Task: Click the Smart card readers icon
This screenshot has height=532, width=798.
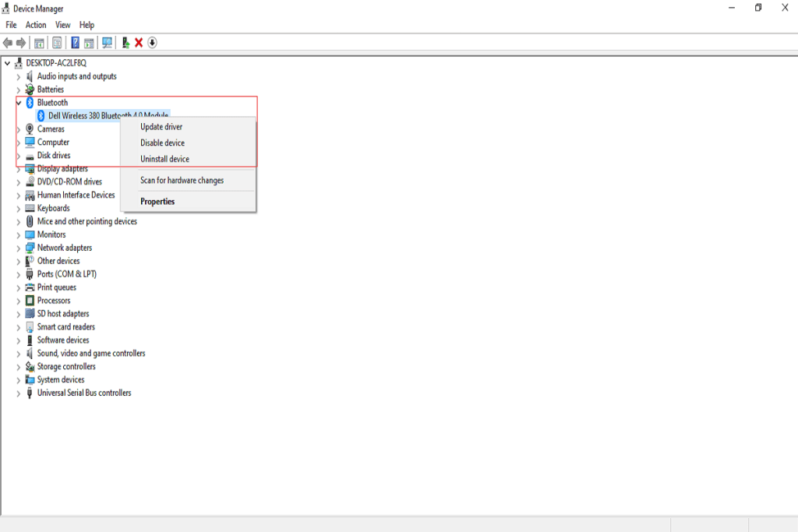Action: click(x=30, y=327)
